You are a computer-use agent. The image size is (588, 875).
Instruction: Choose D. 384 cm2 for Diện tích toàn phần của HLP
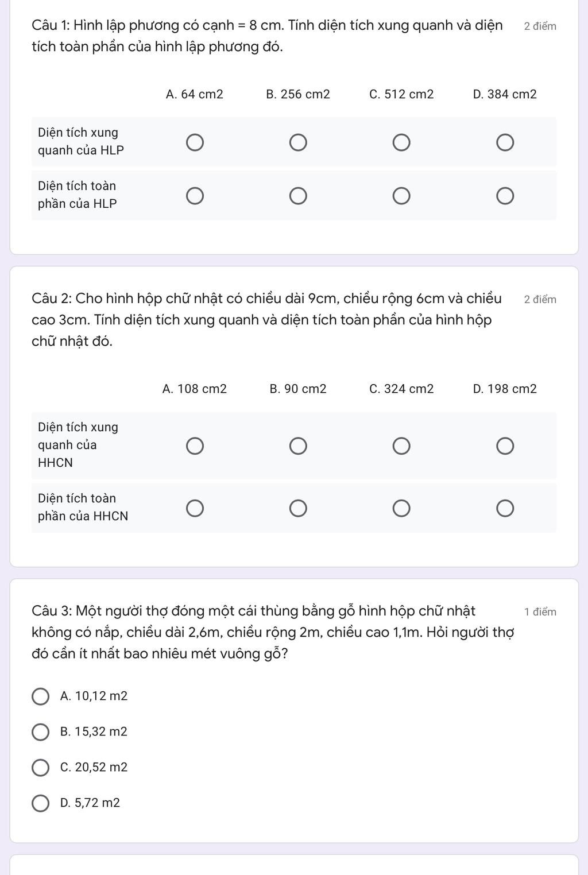point(505,196)
